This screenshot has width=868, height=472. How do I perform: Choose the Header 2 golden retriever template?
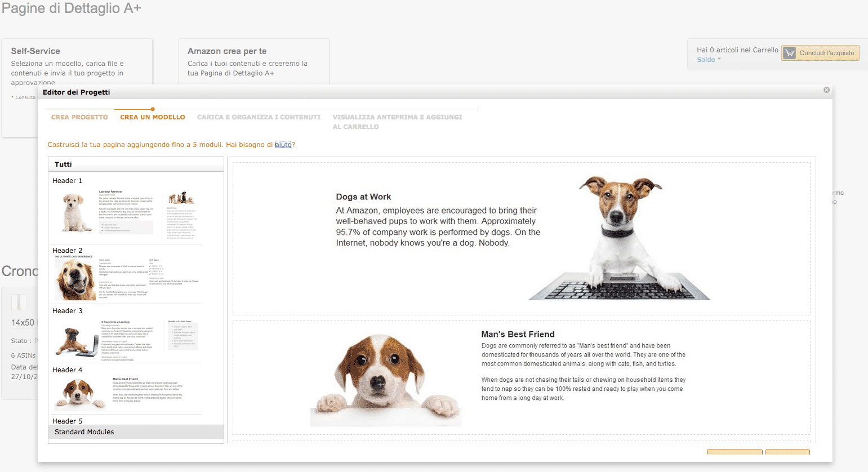click(125, 278)
